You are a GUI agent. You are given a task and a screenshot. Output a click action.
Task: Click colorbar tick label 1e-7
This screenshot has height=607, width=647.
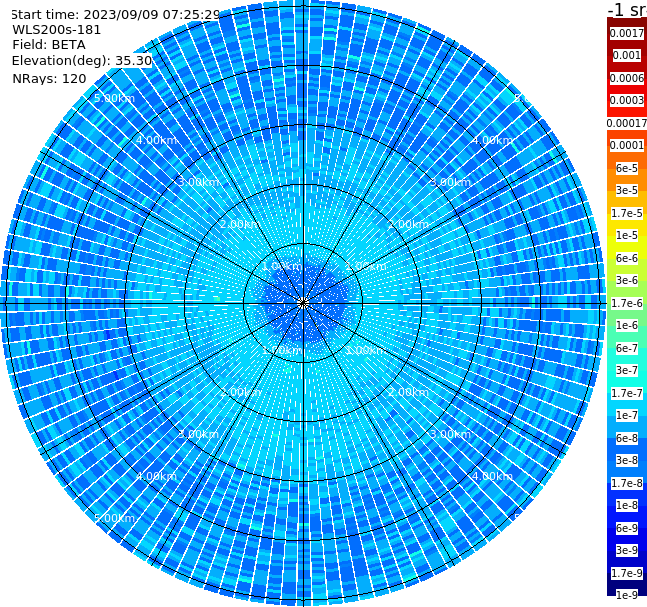point(627,415)
